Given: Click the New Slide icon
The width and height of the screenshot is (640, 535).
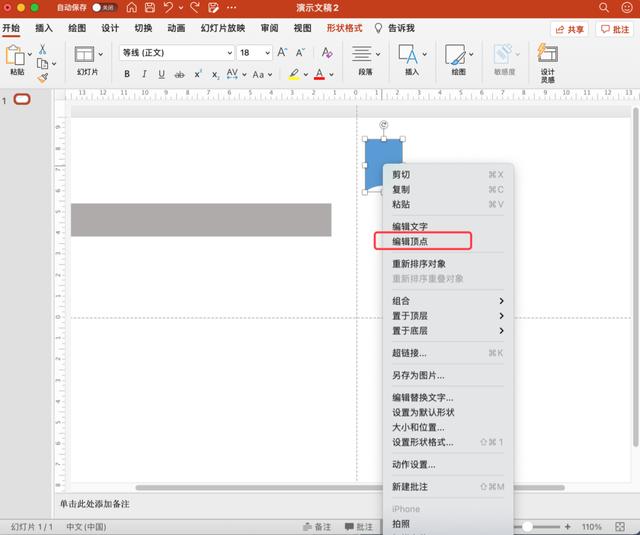Looking at the screenshot, I should pos(84,54).
